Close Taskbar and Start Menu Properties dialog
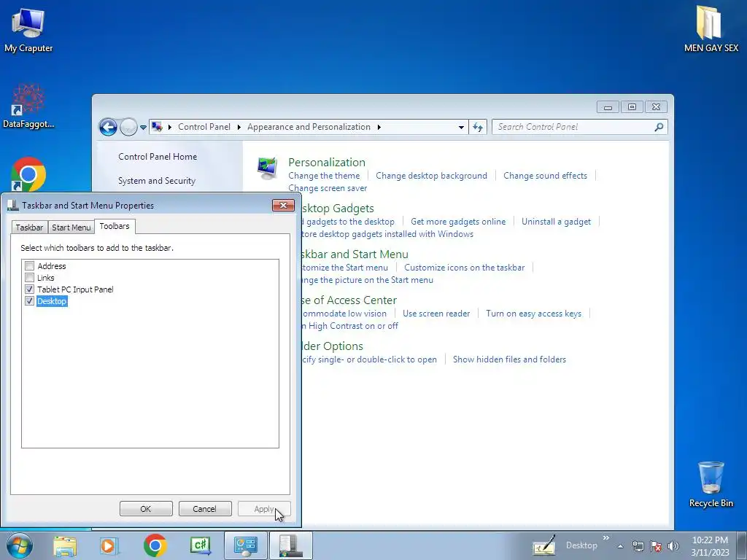This screenshot has width=747, height=560. (x=283, y=205)
